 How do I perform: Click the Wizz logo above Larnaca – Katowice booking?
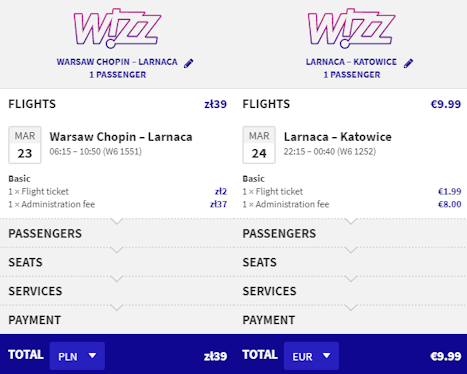pos(352,28)
